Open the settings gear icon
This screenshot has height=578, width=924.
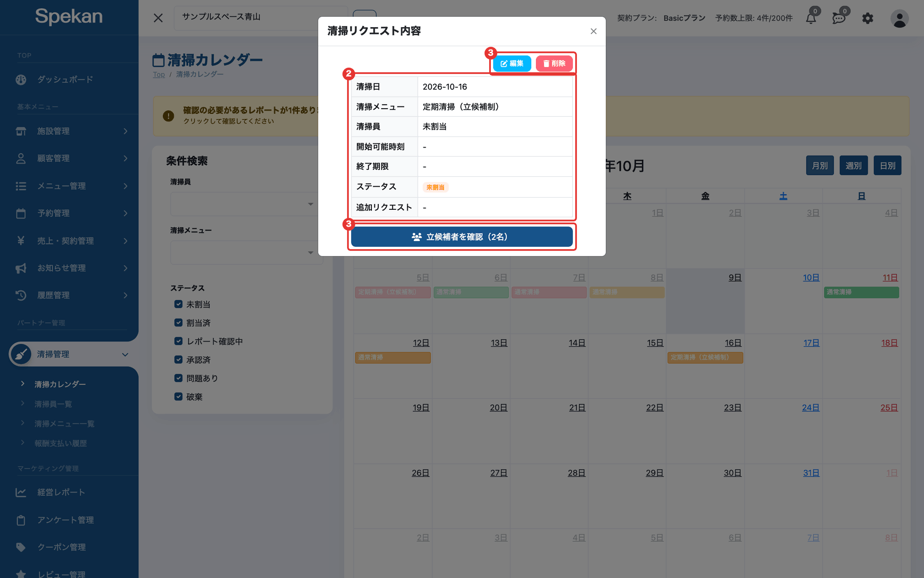(867, 18)
